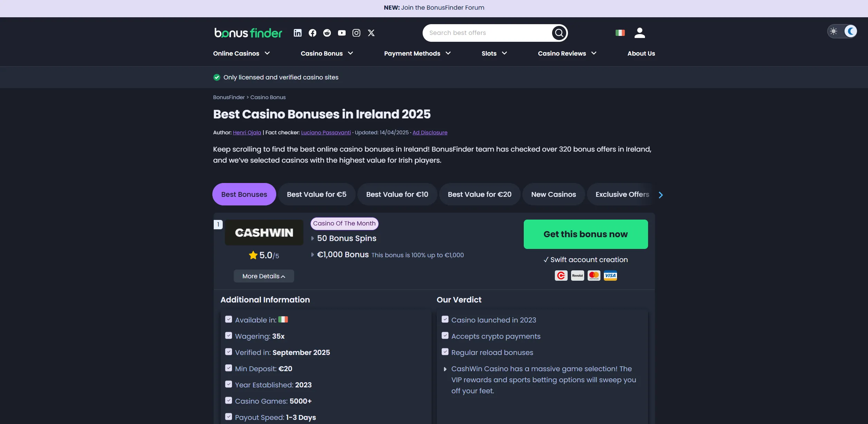Click the checkbox beside Wagering: 35x
This screenshot has height=424, width=868.
click(229, 336)
